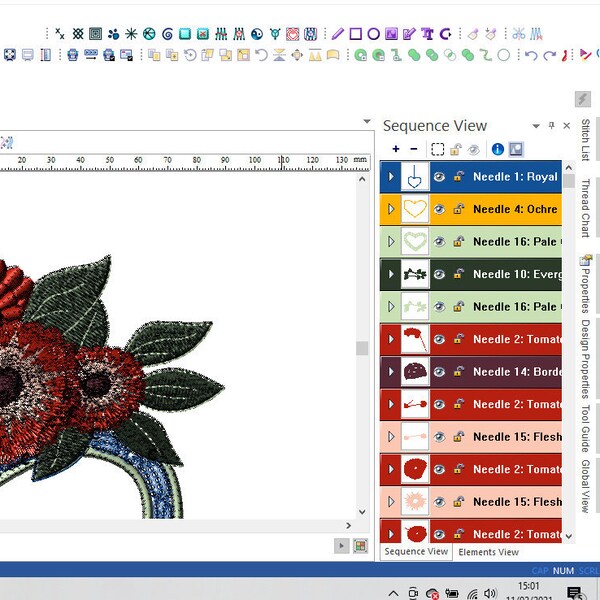Select the concentric square contour fill tool
Image resolution: width=600 pixels, height=600 pixels.
coord(96,34)
